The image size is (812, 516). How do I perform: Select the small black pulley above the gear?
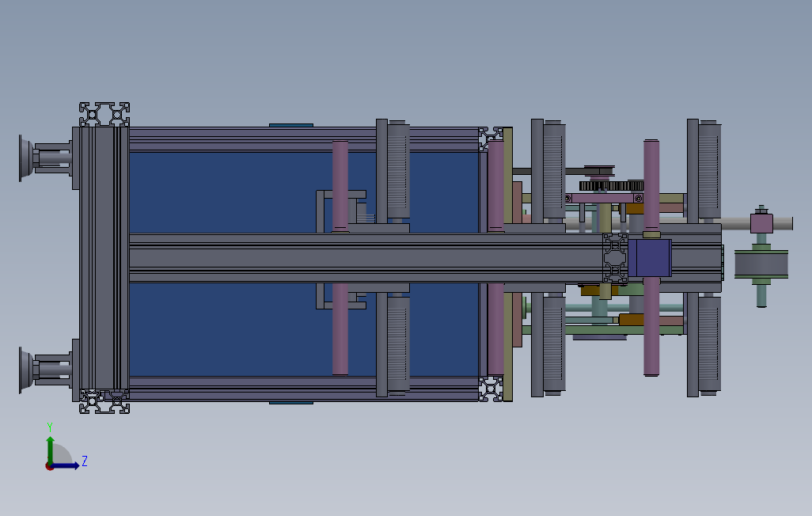pyautogui.click(x=599, y=171)
